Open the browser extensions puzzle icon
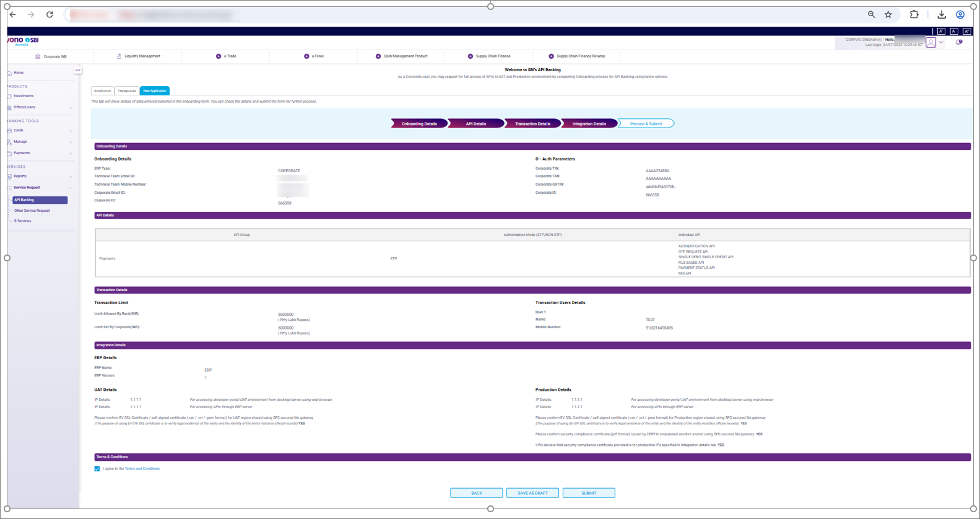Viewport: 980px width, 519px height. click(914, 14)
